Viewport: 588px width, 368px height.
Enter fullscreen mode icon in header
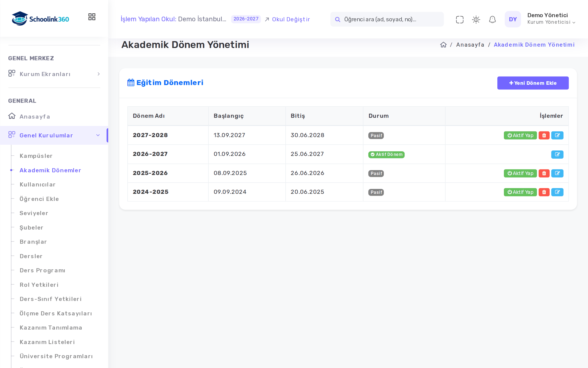460,19
